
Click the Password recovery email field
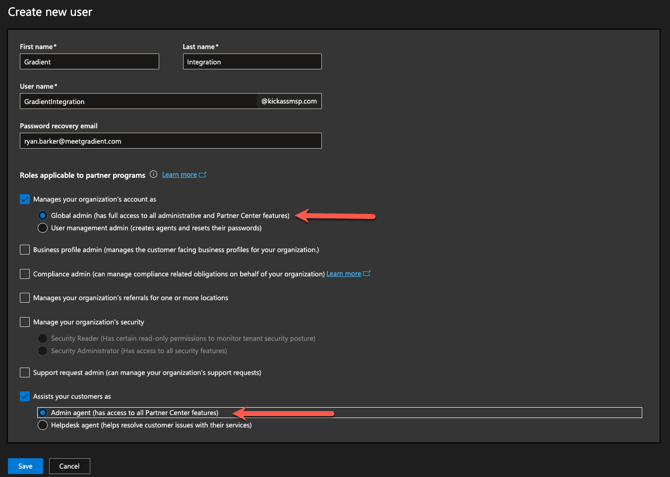click(x=170, y=141)
